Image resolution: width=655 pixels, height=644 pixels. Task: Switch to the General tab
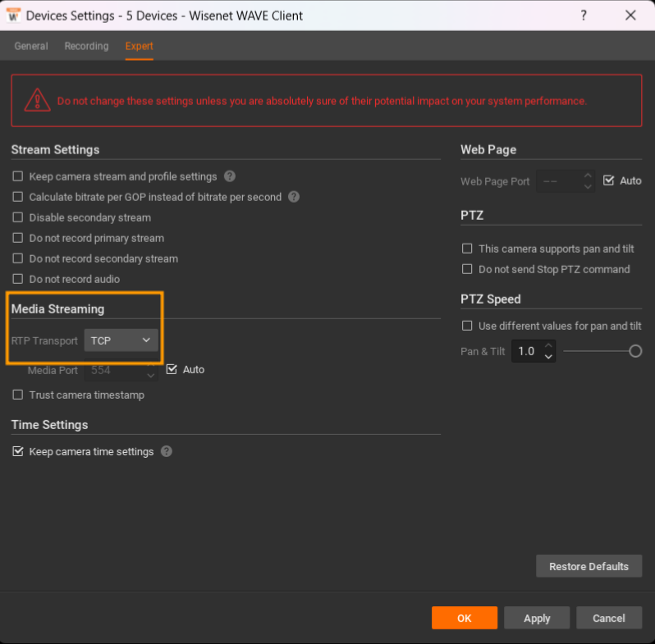[x=31, y=46]
